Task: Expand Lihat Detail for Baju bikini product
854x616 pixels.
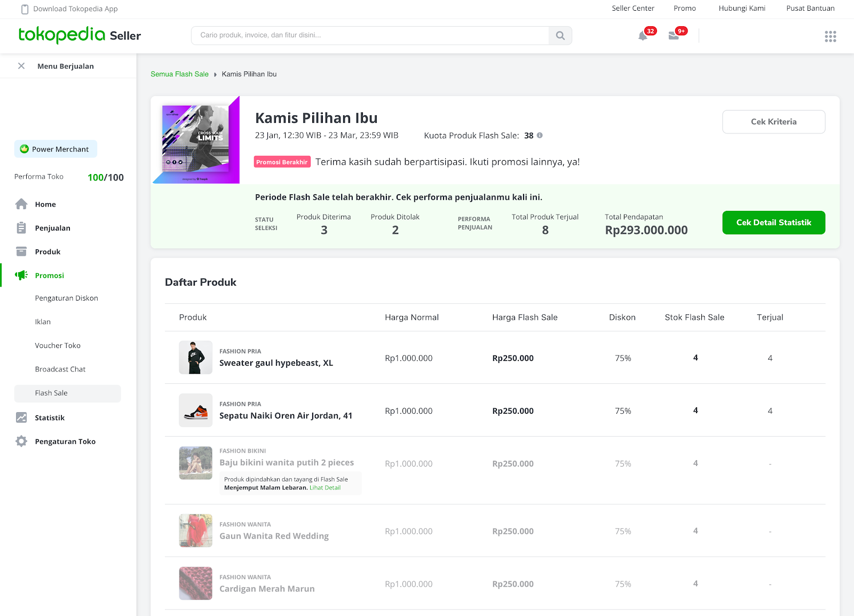Action: [325, 487]
